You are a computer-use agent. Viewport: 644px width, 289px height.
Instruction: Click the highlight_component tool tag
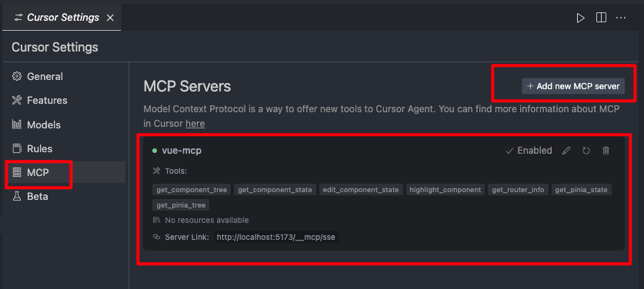pos(445,190)
